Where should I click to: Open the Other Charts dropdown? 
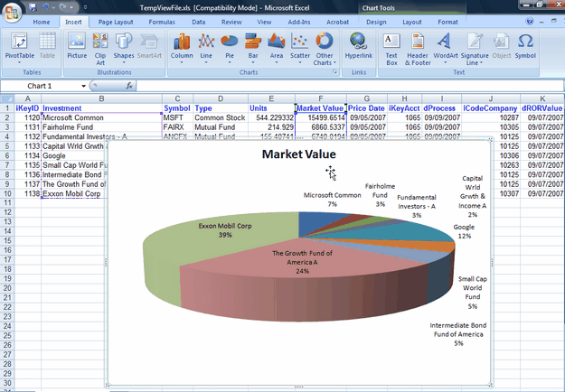coord(324,46)
